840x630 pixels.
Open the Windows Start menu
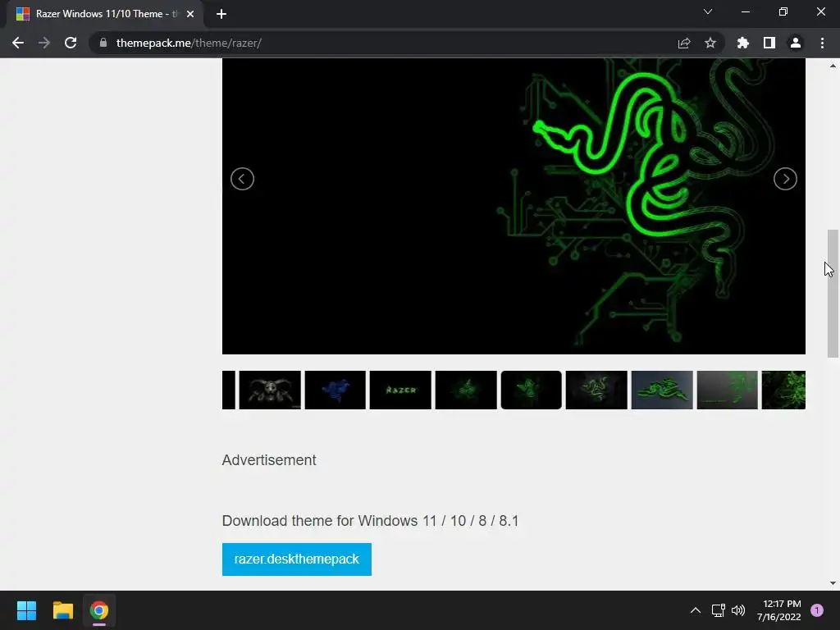(x=26, y=610)
